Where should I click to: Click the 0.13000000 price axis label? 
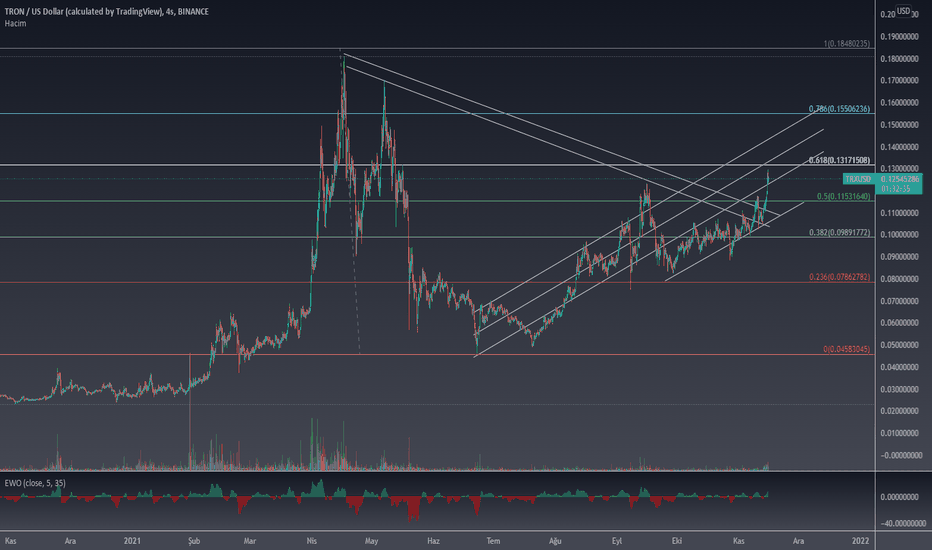coord(900,169)
